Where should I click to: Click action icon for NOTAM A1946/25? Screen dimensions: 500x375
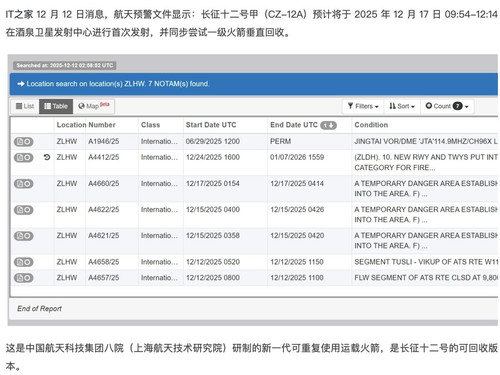tap(24, 142)
